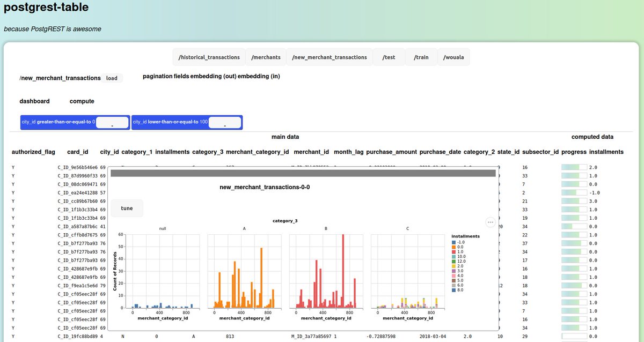Click the card_id column header
The image size is (644, 342).
click(x=78, y=152)
